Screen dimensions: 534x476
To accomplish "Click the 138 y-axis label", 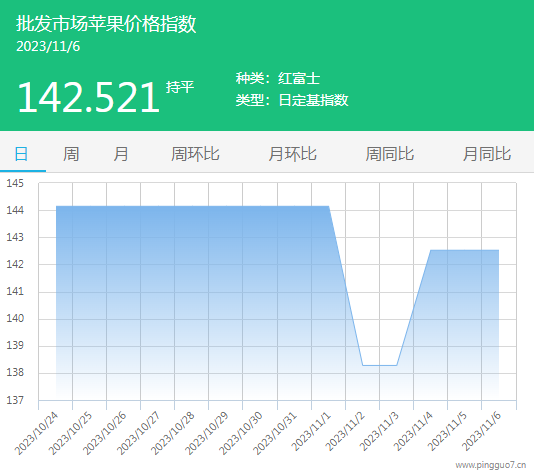I will 15,372.
